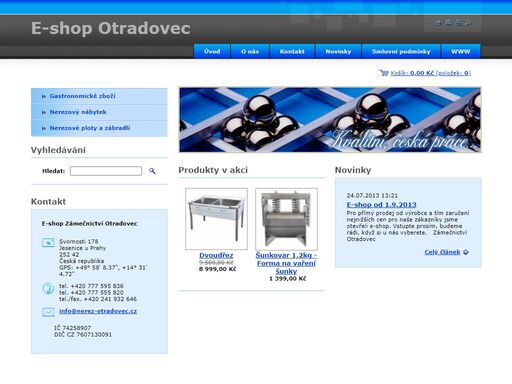Click the Hledat search input field
The width and height of the screenshot is (512, 384).
tap(106, 171)
